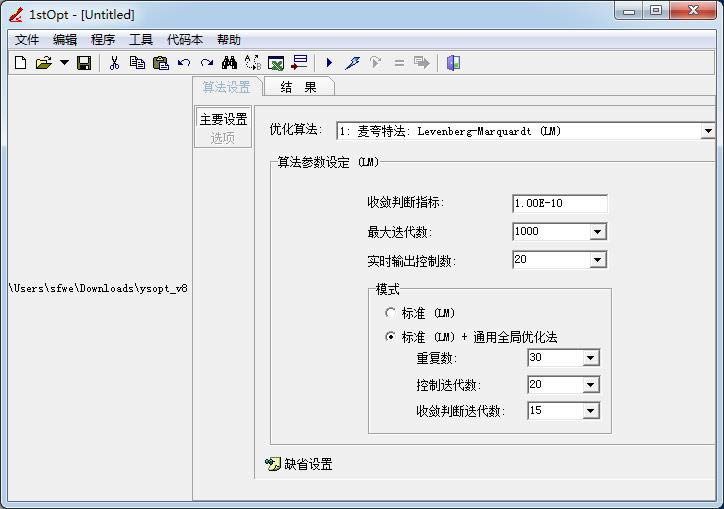Click the 重复数 value 30
This screenshot has height=509, width=724.
pos(536,357)
